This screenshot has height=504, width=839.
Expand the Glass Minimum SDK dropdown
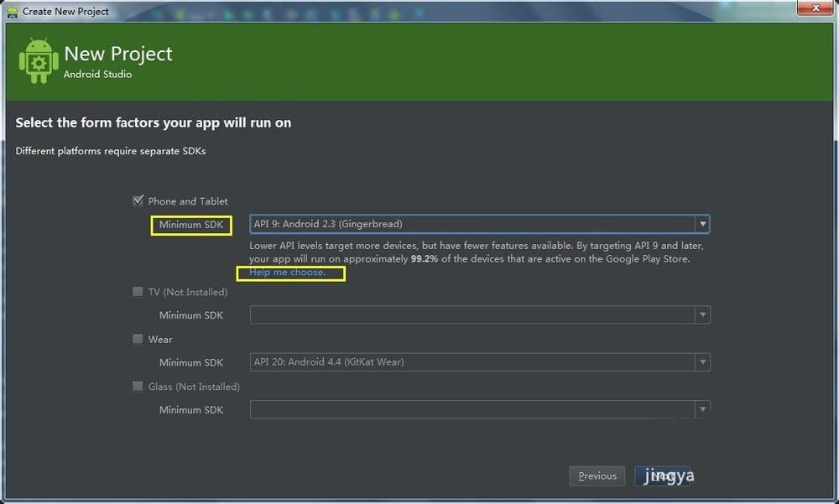[703, 409]
